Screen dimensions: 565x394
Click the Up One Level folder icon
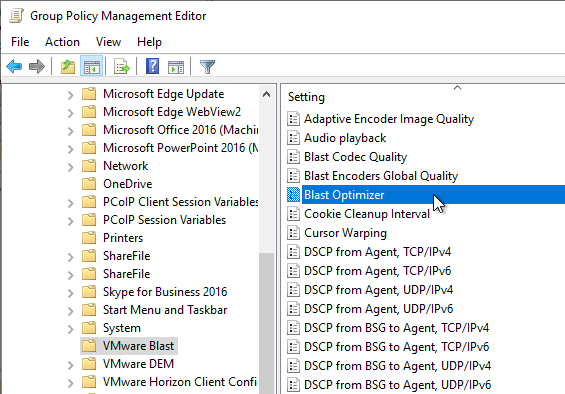[x=68, y=67]
